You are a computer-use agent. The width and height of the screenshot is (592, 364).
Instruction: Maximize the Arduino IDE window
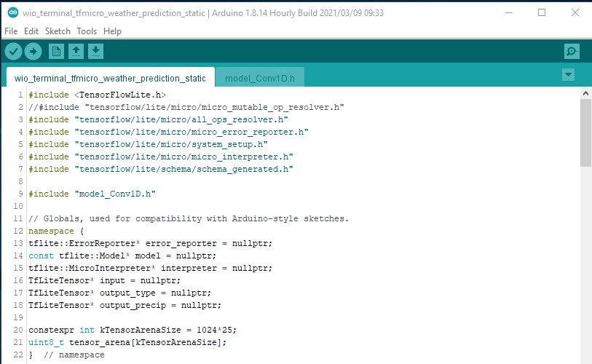[541, 12]
